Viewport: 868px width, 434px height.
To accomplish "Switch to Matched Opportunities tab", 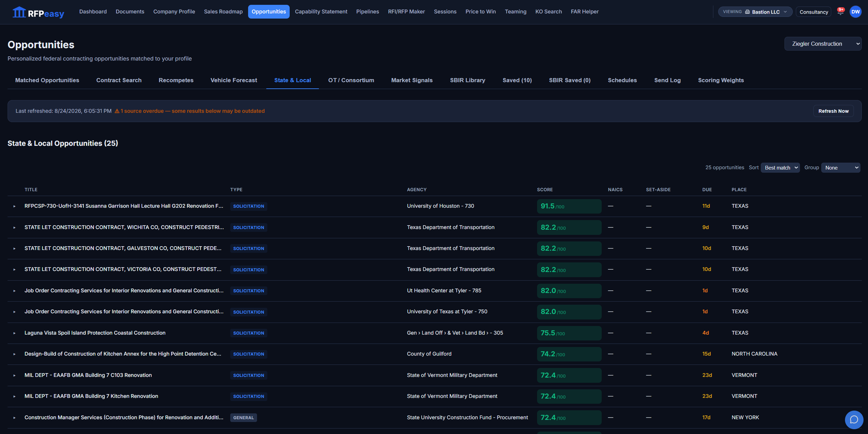I will pyautogui.click(x=47, y=80).
